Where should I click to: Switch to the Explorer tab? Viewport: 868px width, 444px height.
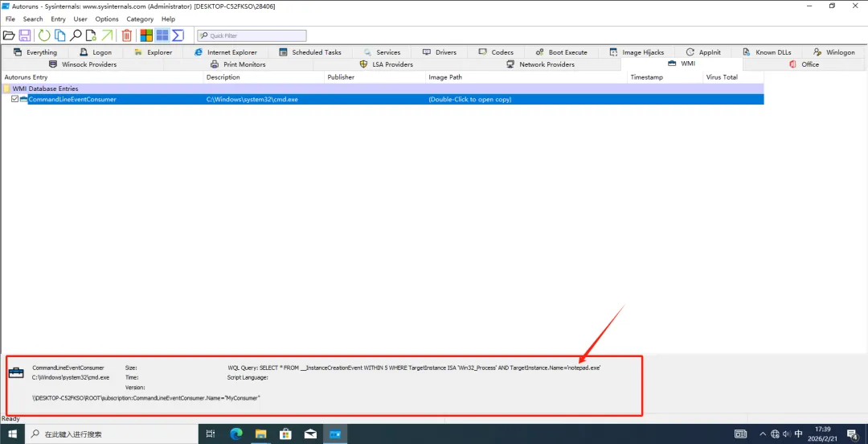[x=153, y=52]
